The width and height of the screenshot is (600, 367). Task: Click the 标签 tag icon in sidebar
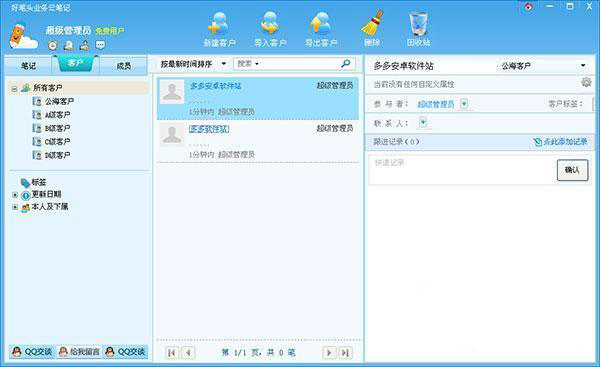coord(25,183)
